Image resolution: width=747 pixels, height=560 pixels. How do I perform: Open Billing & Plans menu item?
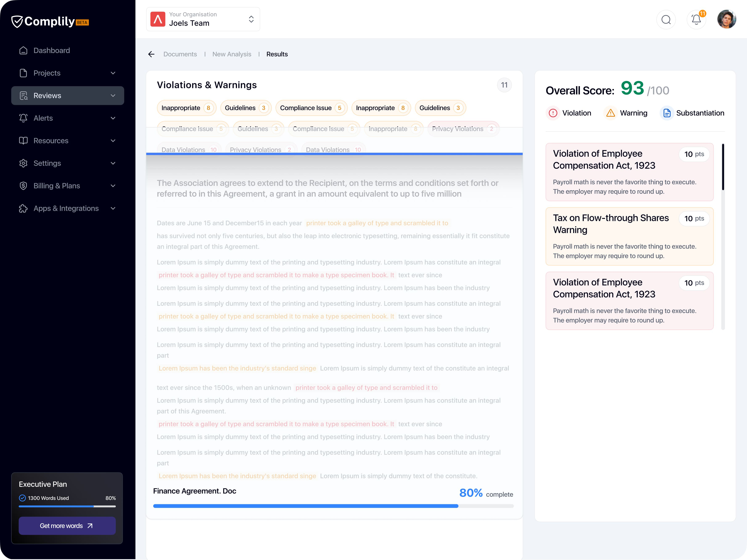67,186
